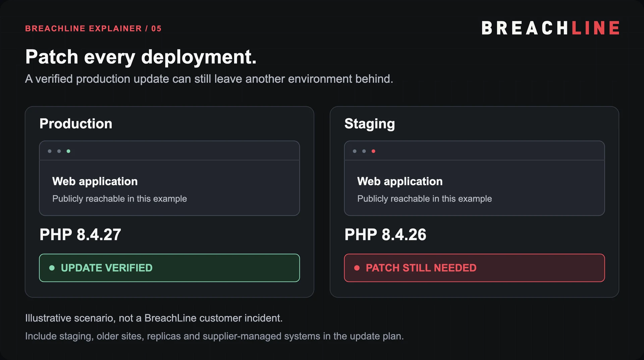This screenshot has height=360, width=644.
Task: Click the UPDATE VERIFIED status badge
Action: click(169, 268)
